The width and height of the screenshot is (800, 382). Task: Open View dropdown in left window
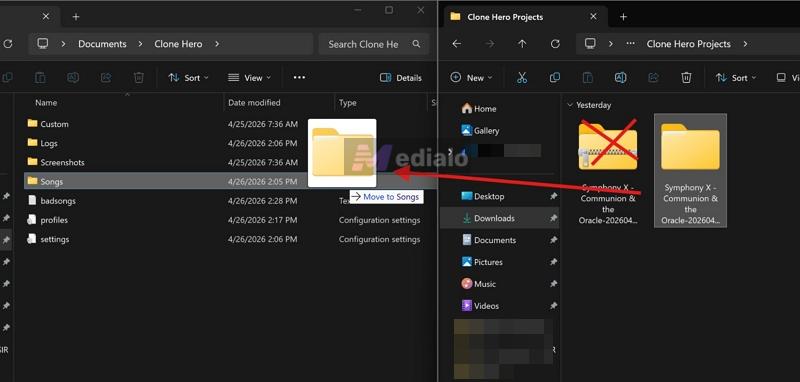[x=249, y=78]
